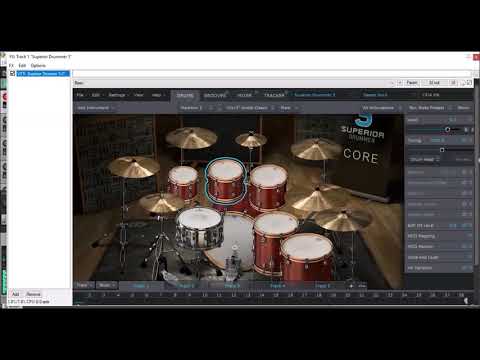
Task: Click the plus preset button
Action: [400, 83]
